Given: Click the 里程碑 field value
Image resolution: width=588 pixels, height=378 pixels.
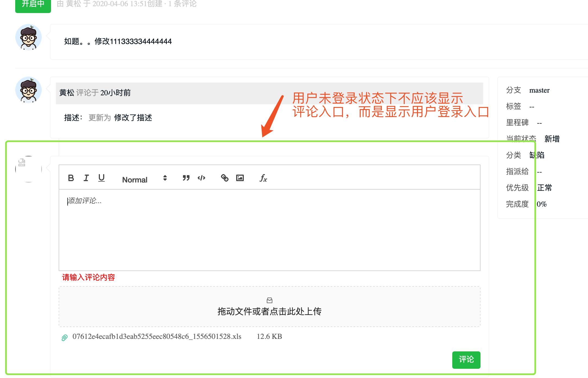Looking at the screenshot, I should click(539, 123).
